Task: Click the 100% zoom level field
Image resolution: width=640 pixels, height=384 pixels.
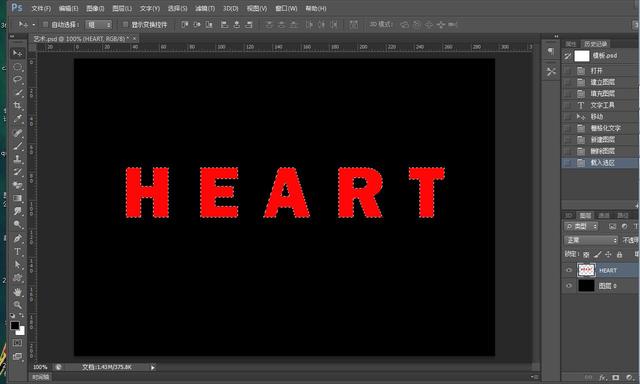Action: click(40, 367)
